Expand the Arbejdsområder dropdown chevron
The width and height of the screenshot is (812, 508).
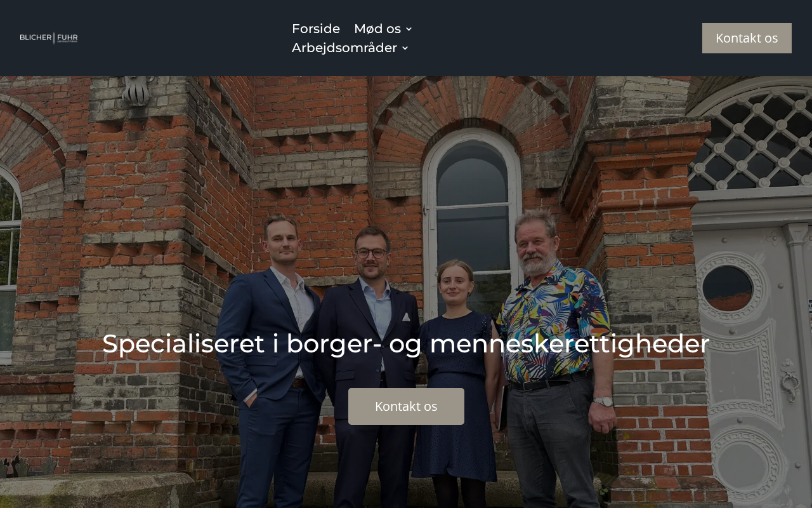point(405,48)
